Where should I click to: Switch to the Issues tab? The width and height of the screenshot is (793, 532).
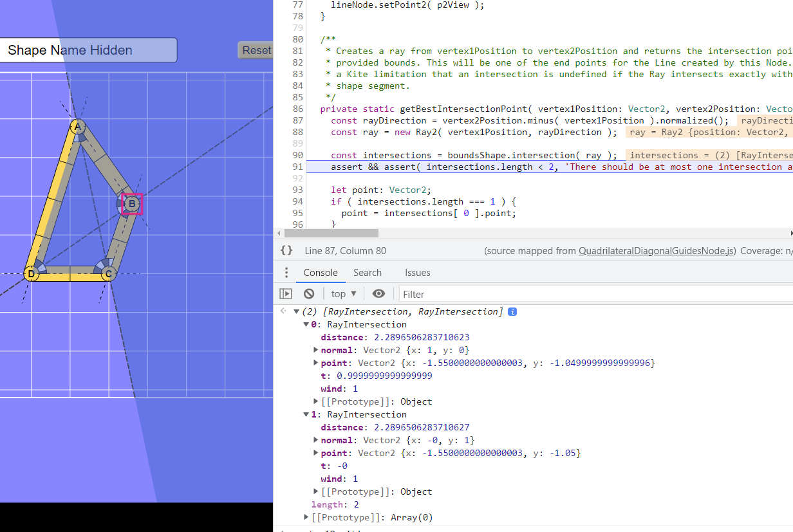click(417, 272)
